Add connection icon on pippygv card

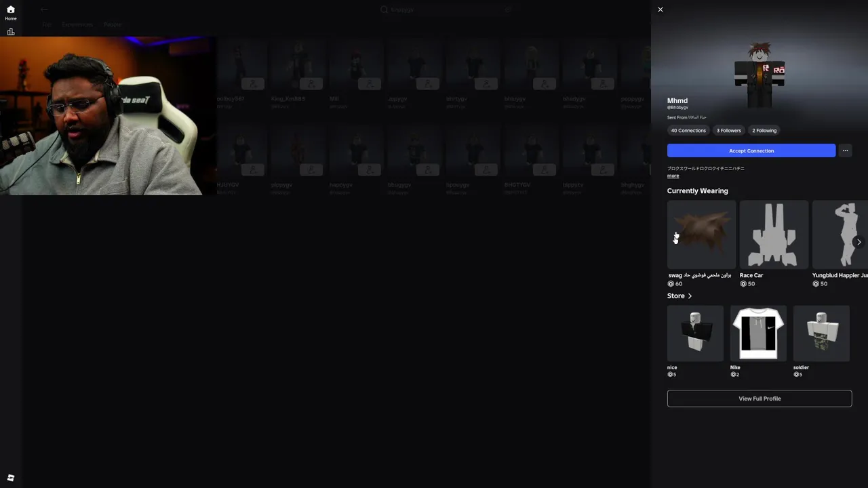pos(311,170)
